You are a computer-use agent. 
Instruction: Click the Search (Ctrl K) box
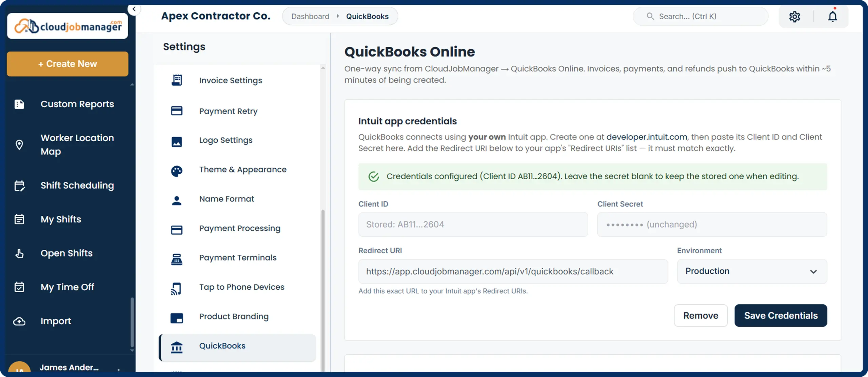(x=701, y=16)
